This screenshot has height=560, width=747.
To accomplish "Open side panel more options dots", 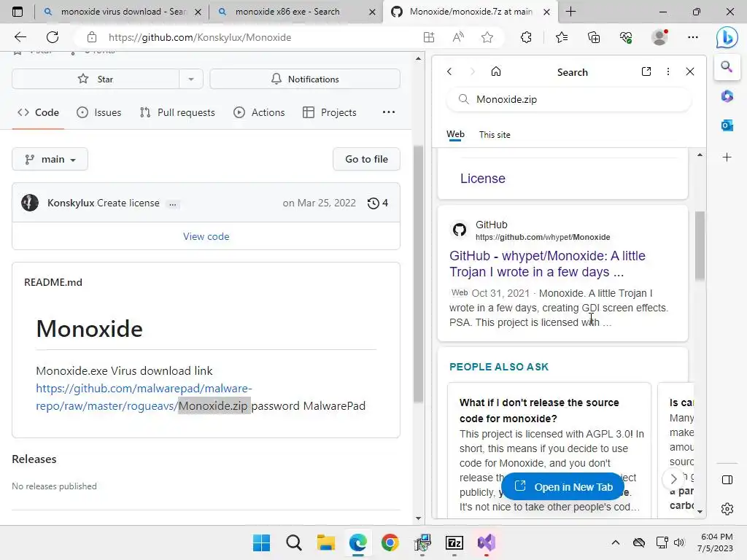I will coord(668,71).
